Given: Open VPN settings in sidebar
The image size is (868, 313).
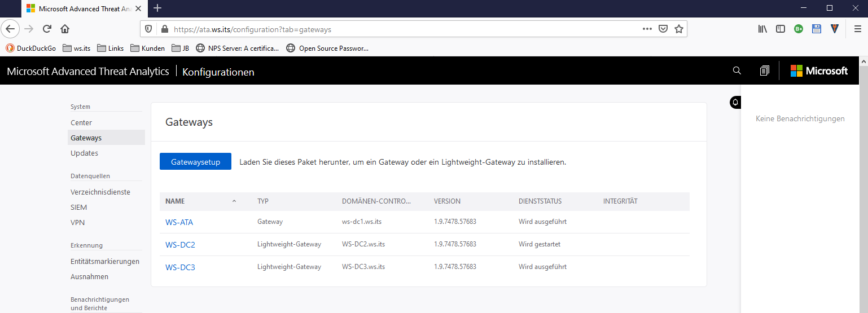Looking at the screenshot, I should coord(77,222).
